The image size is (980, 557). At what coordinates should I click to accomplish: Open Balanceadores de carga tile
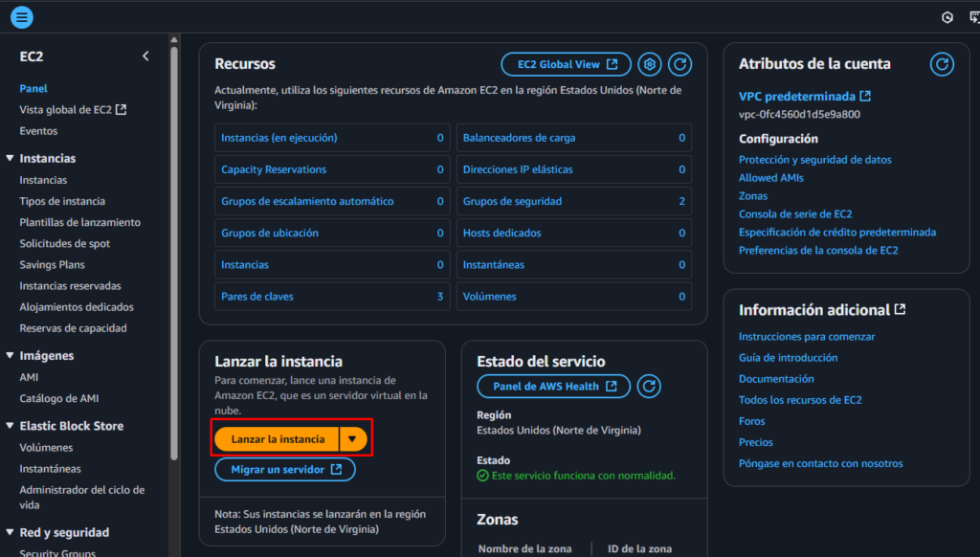[574, 138]
